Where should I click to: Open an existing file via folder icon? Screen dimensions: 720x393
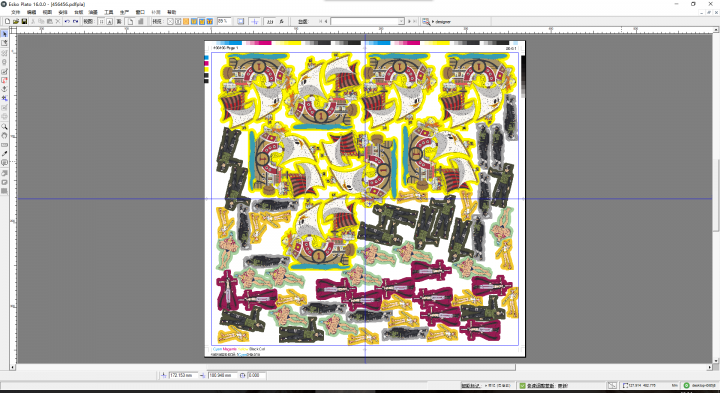coord(16,21)
